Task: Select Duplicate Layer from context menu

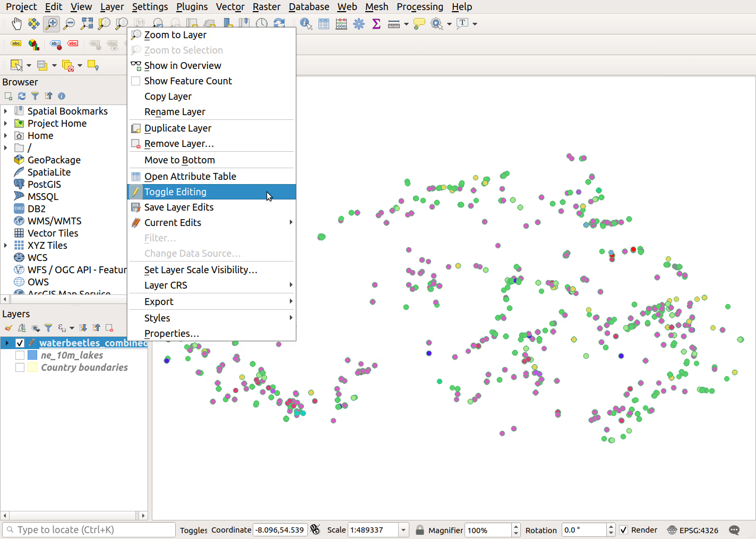Action: pos(212,128)
